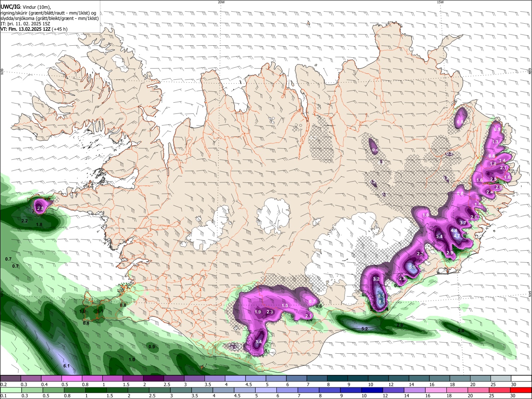Click the '30' label of the lower legend row
Viewport: 532px width, 399px height.
pyautogui.click(x=513, y=396)
